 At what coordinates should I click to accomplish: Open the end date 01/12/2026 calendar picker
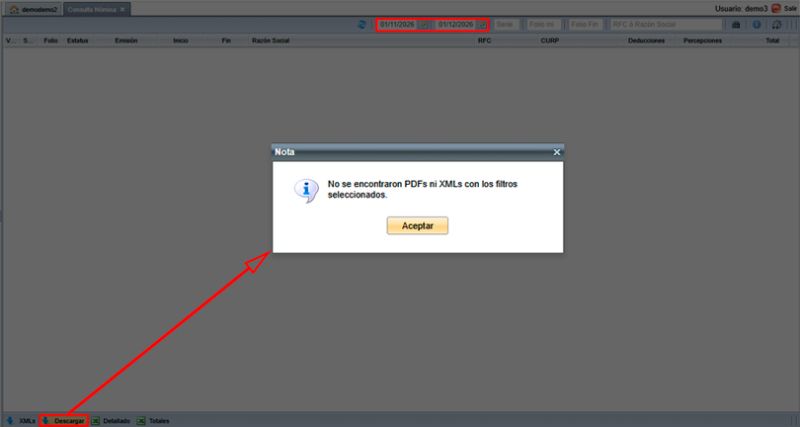pos(482,24)
